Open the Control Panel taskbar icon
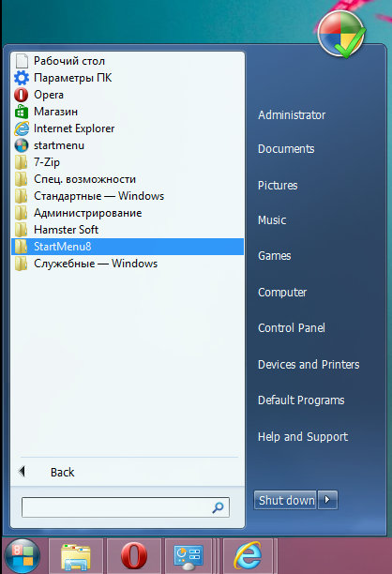The image size is (392, 574). point(188,555)
